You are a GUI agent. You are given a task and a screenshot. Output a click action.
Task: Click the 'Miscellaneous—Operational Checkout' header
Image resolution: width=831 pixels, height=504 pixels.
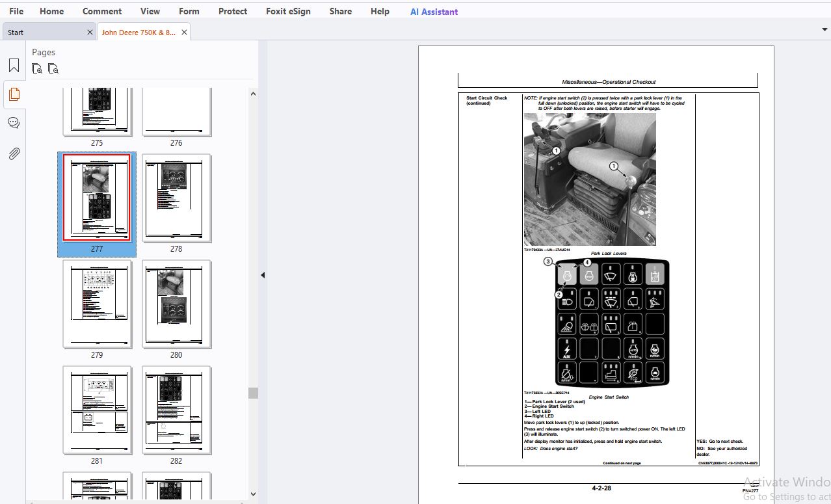[609, 82]
